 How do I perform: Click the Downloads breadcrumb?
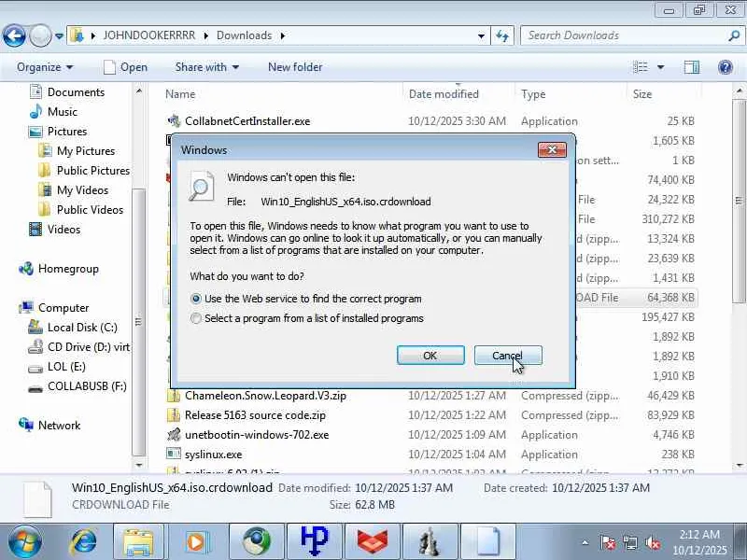pos(244,35)
